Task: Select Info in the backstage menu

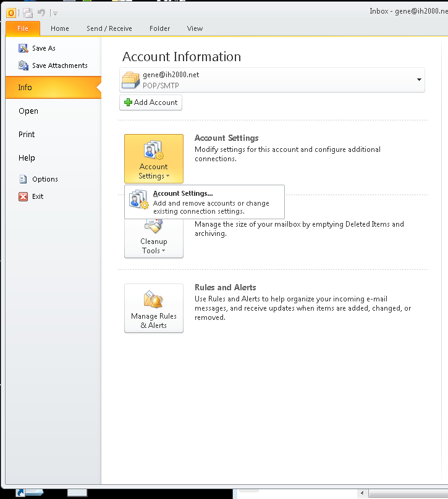Action: tap(53, 87)
